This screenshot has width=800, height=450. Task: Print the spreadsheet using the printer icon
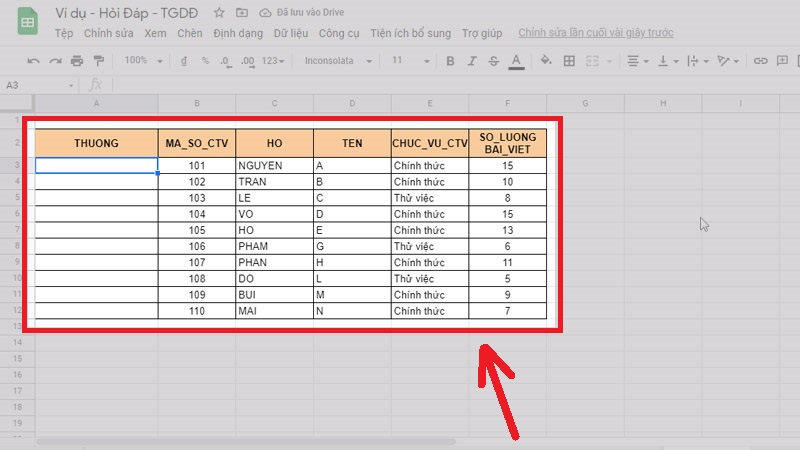[x=78, y=61]
